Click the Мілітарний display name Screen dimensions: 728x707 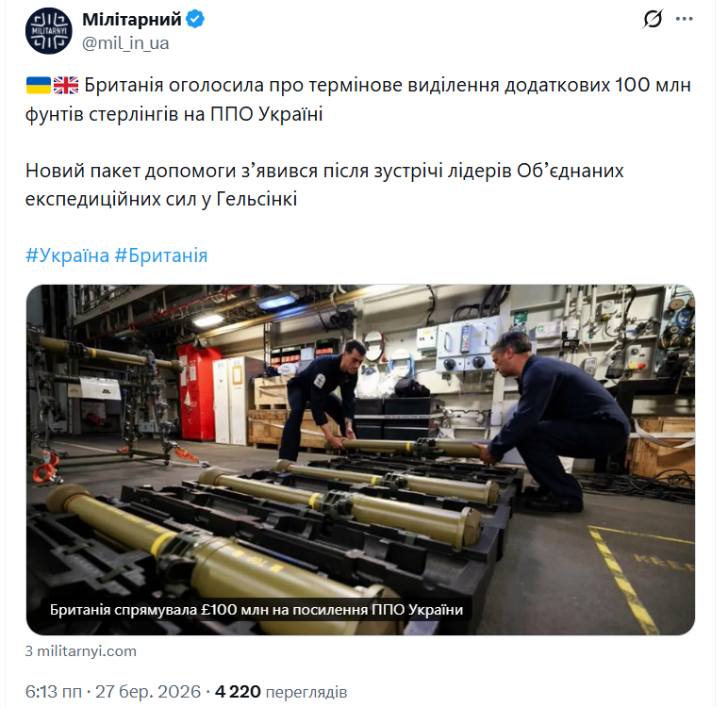pyautogui.click(x=132, y=20)
